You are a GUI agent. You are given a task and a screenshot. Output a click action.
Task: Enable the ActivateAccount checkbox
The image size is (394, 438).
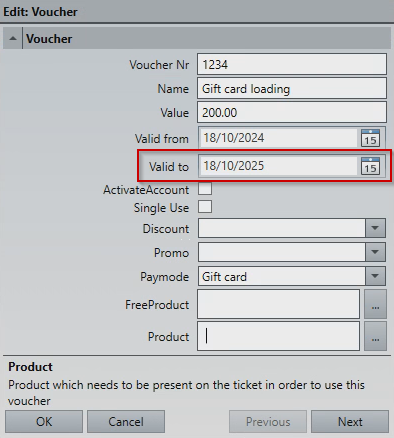205,189
